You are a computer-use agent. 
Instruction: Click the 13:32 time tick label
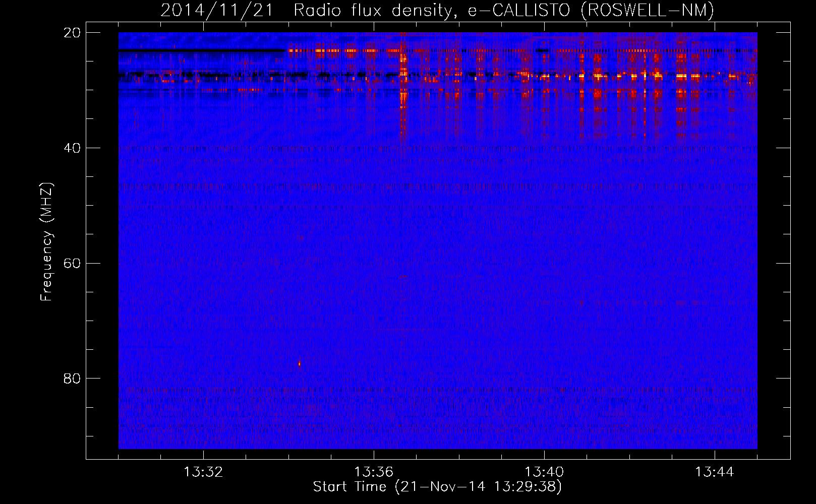(x=203, y=472)
